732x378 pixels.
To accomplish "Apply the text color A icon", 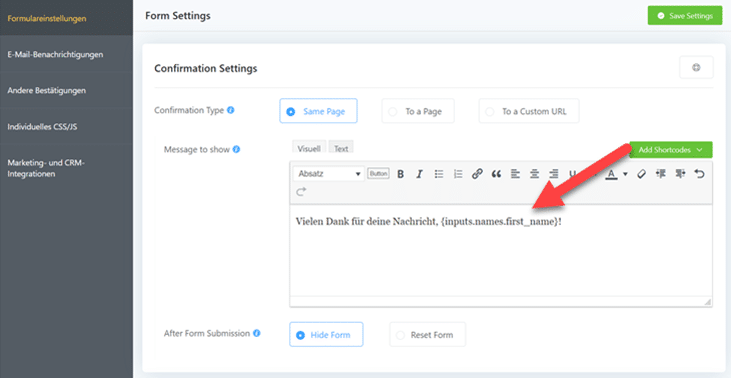I will [611, 175].
